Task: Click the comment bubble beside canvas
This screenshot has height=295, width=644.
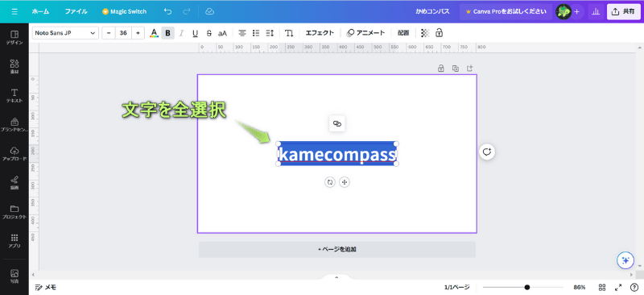Action: click(x=487, y=152)
